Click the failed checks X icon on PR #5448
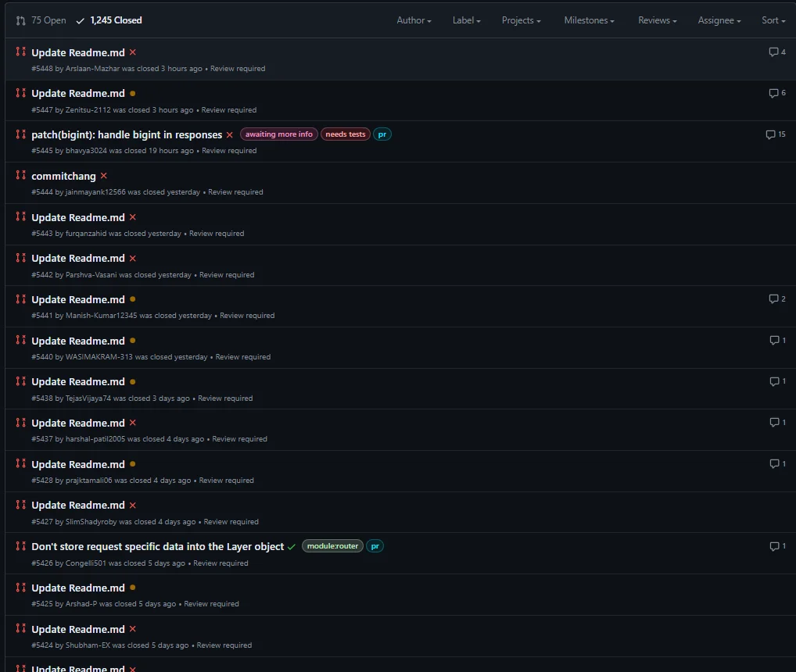Viewport: 796px width, 672px height. [132, 52]
